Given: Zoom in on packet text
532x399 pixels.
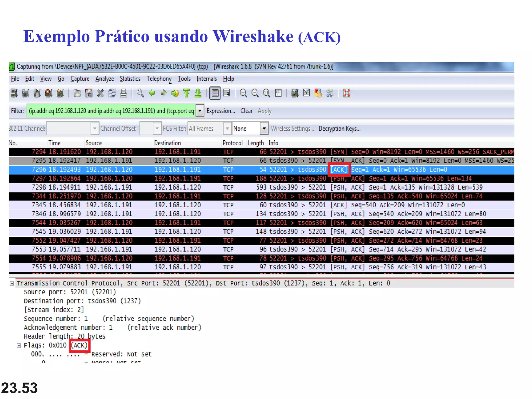Looking at the screenshot, I should (243, 93).
